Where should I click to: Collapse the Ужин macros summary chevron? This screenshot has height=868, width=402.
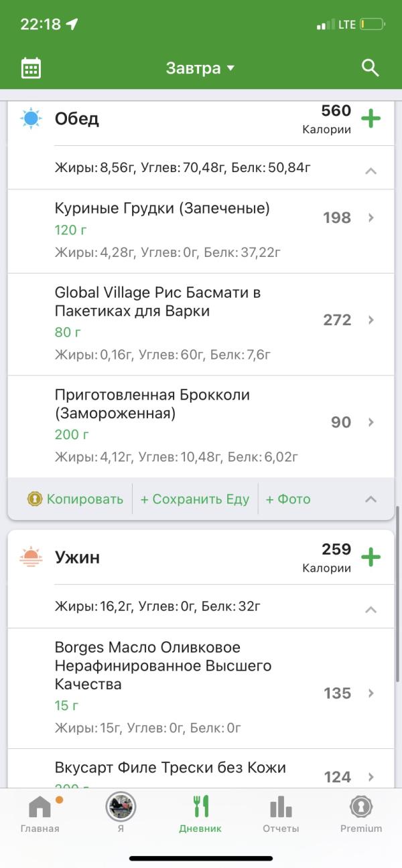click(x=371, y=609)
